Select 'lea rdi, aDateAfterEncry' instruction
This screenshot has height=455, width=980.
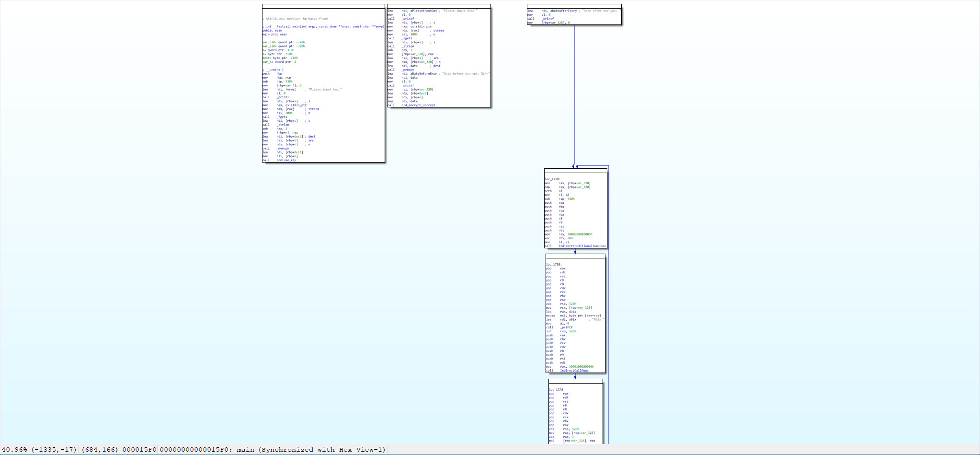click(574, 11)
